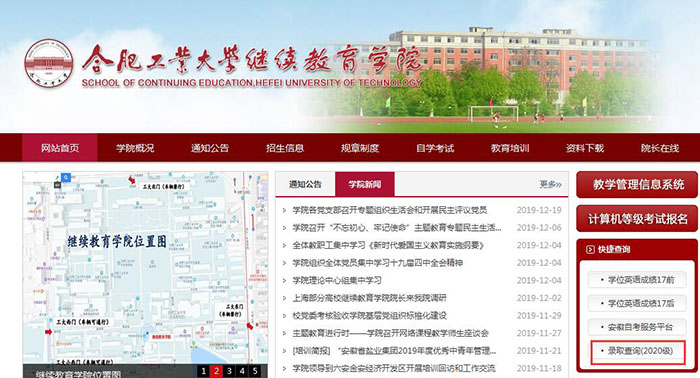This screenshot has height=378, width=700.
Task: Click the date 2019-12-06 in news list
Action: [x=539, y=228]
